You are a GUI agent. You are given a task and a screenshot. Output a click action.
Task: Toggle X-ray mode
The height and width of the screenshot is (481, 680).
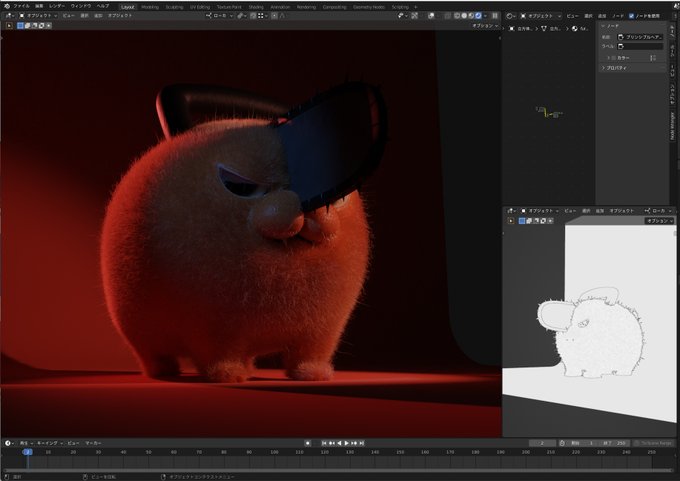(448, 16)
